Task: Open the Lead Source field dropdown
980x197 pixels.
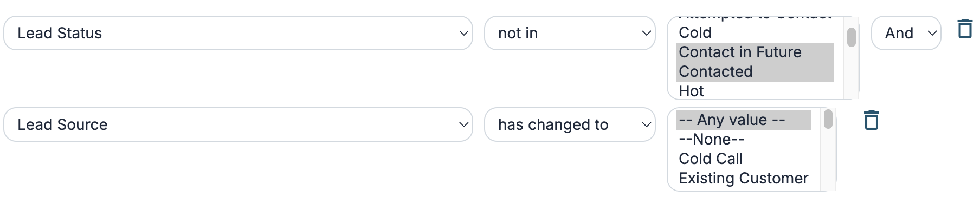Action: click(238, 124)
